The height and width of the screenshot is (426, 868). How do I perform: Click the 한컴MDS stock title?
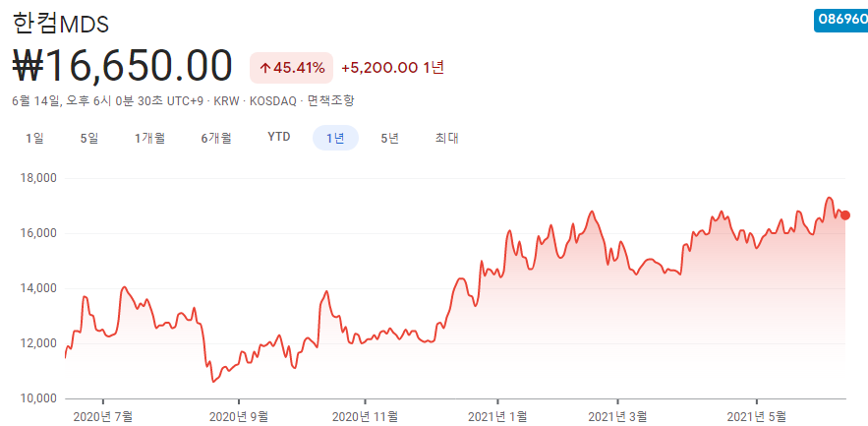tap(61, 24)
